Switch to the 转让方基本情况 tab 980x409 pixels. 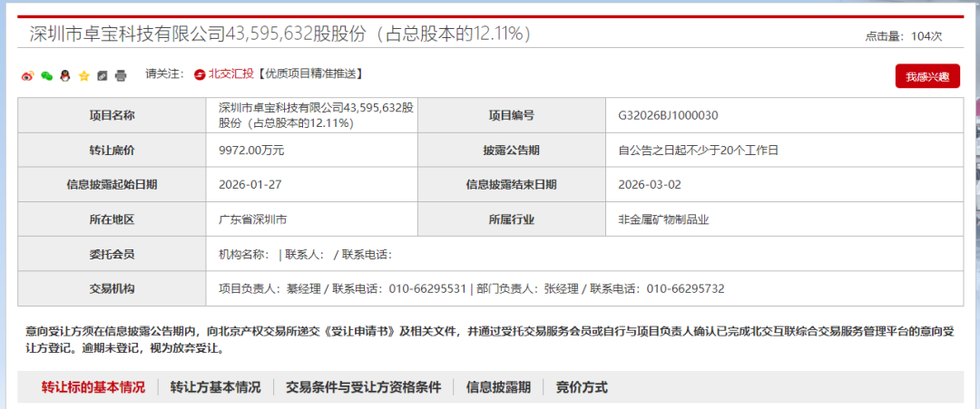pyautogui.click(x=216, y=387)
